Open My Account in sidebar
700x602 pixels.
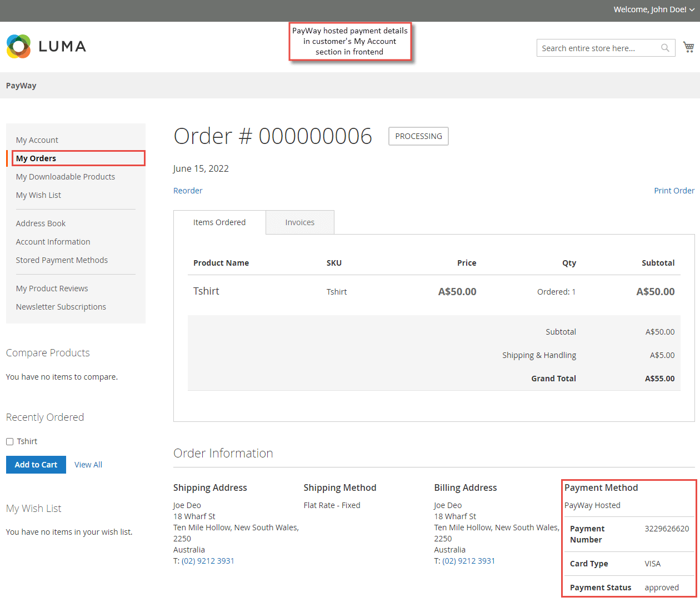pos(37,140)
